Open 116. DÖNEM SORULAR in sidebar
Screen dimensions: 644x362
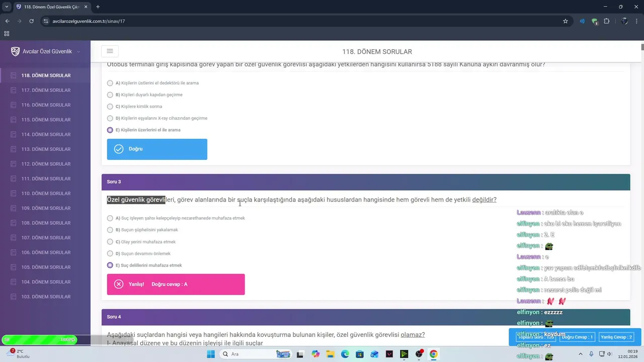pyautogui.click(x=45, y=105)
